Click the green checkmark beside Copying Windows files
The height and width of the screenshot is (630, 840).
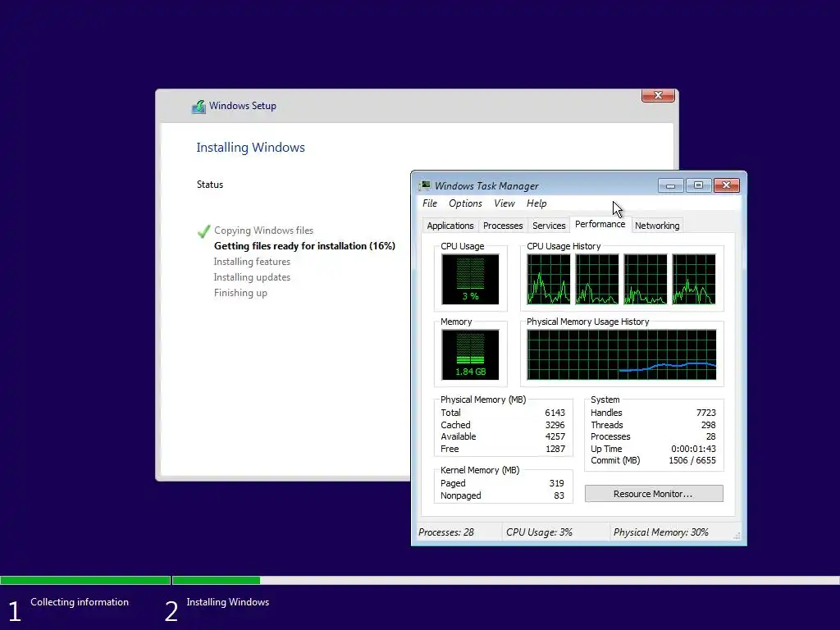(203, 231)
